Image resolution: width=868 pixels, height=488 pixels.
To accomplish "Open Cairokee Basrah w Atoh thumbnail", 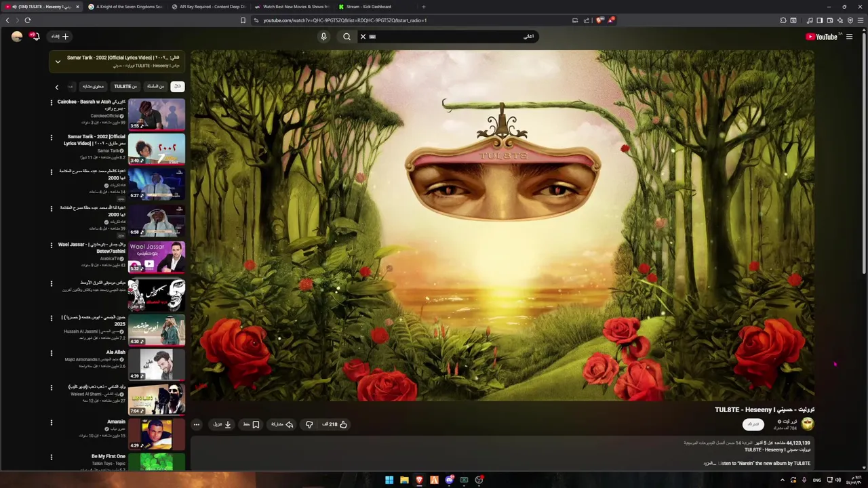I will point(157,115).
